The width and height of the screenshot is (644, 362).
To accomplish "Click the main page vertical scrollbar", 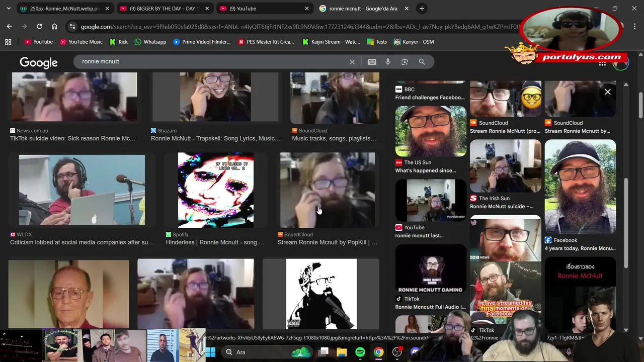I will point(640,106).
